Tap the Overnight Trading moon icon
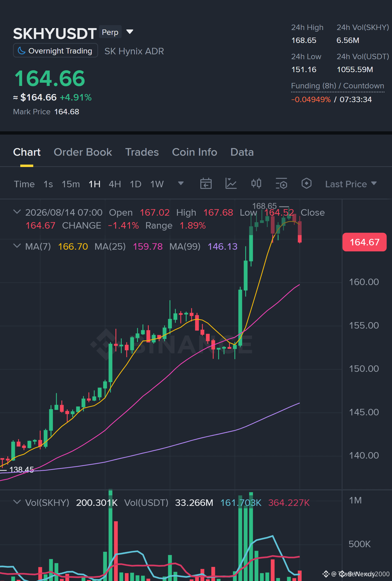 click(22, 51)
